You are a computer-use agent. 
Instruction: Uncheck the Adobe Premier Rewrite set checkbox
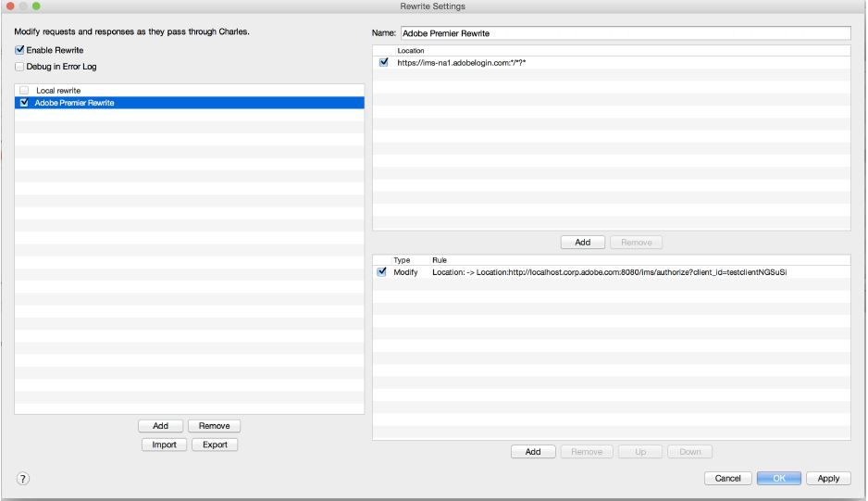(24, 103)
